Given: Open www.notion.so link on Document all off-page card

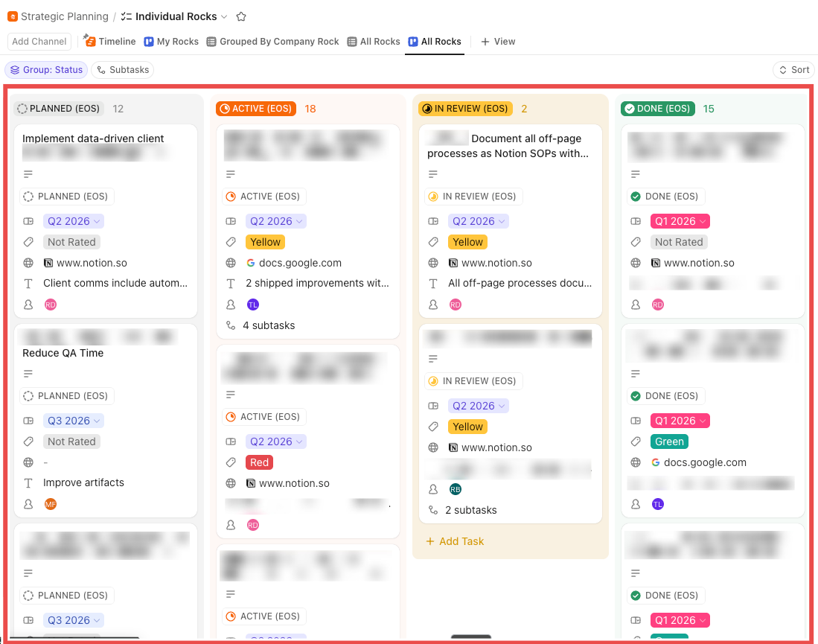Looking at the screenshot, I should point(491,263).
